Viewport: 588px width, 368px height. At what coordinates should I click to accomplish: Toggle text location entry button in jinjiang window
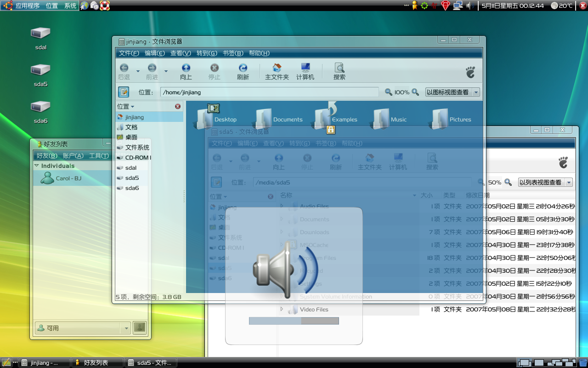coord(124,92)
